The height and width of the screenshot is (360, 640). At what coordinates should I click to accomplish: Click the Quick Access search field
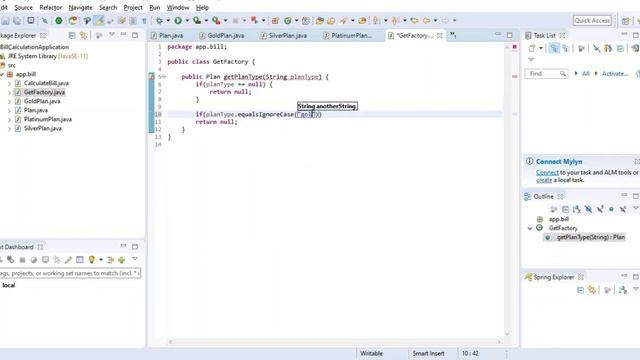tap(592, 20)
